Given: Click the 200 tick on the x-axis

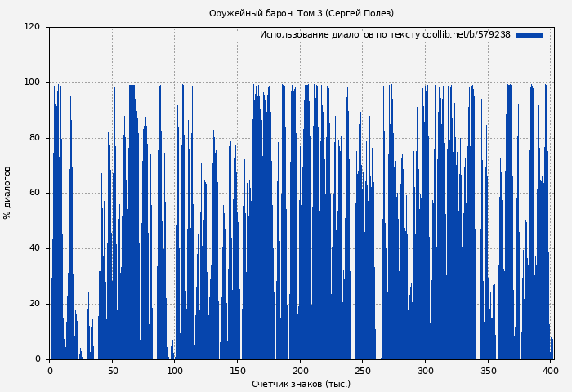Looking at the screenshot, I should pos(300,371).
